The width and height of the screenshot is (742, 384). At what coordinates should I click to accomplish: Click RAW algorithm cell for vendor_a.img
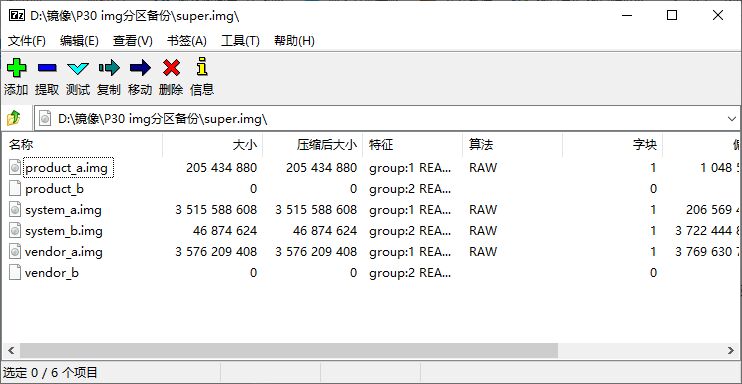point(483,252)
